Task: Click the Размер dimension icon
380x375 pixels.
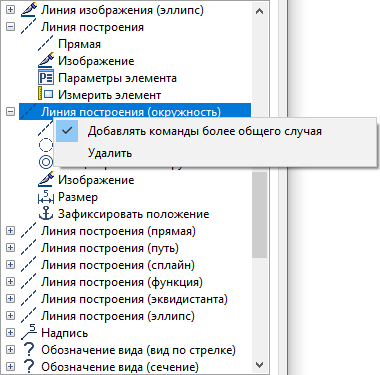Action: click(46, 197)
